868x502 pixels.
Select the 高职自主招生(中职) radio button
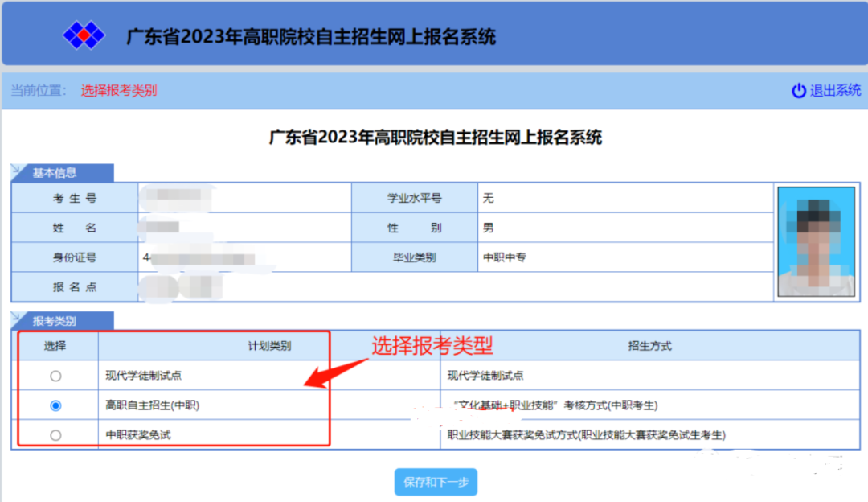[x=55, y=405]
